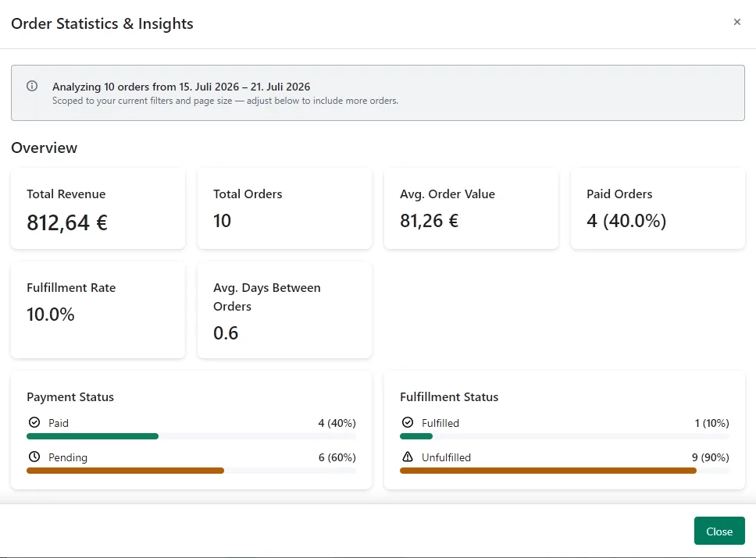
Task: Select the Fulfillment Rate value 10.0%
Action: pyautogui.click(x=51, y=315)
